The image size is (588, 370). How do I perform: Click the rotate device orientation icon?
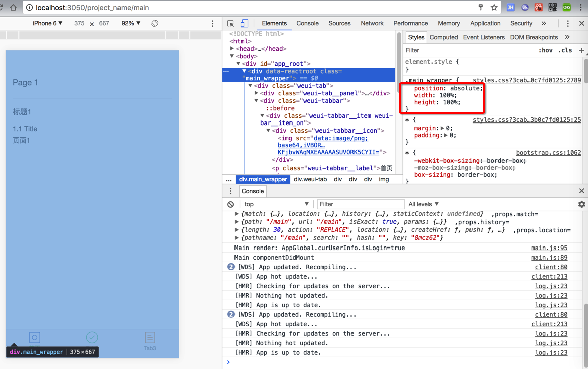pyautogui.click(x=155, y=23)
